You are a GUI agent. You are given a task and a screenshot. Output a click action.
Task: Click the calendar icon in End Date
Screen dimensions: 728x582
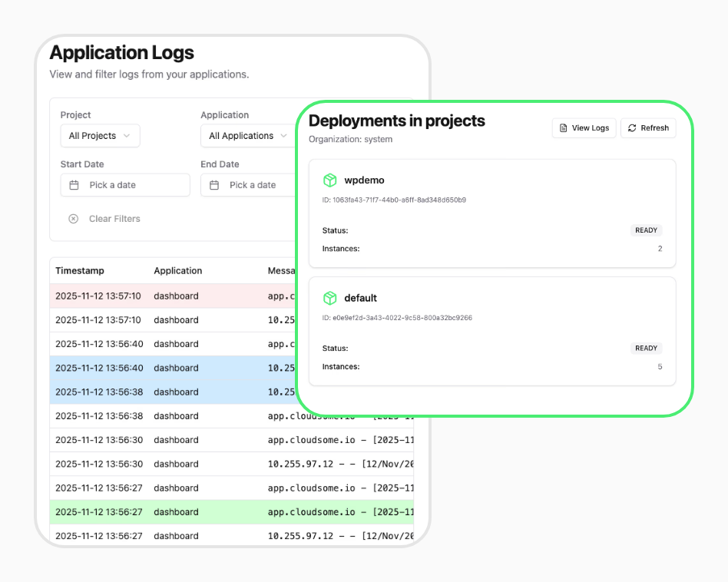coord(214,185)
